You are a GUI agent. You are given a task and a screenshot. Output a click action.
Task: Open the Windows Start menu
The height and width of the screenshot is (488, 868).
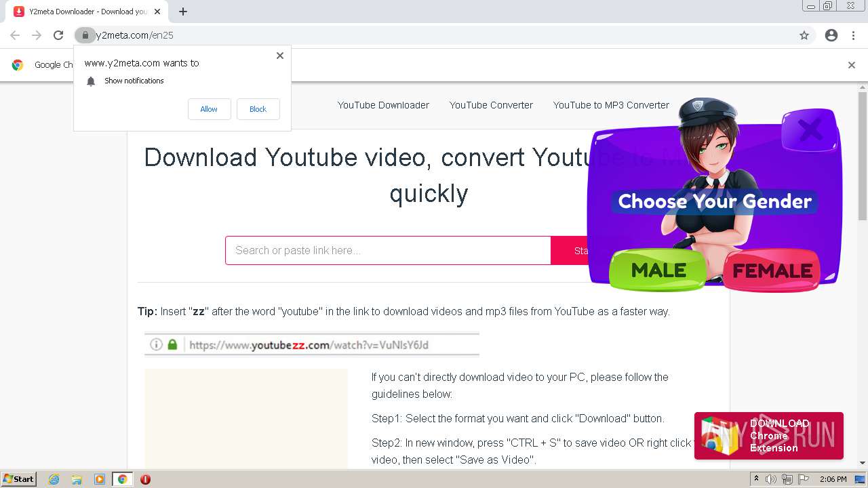pos(18,479)
